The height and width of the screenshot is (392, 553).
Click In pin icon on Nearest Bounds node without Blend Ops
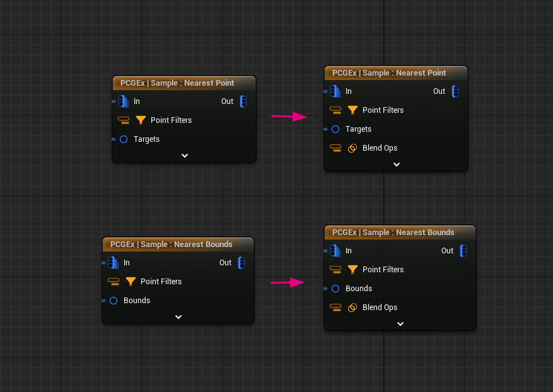[113, 263]
